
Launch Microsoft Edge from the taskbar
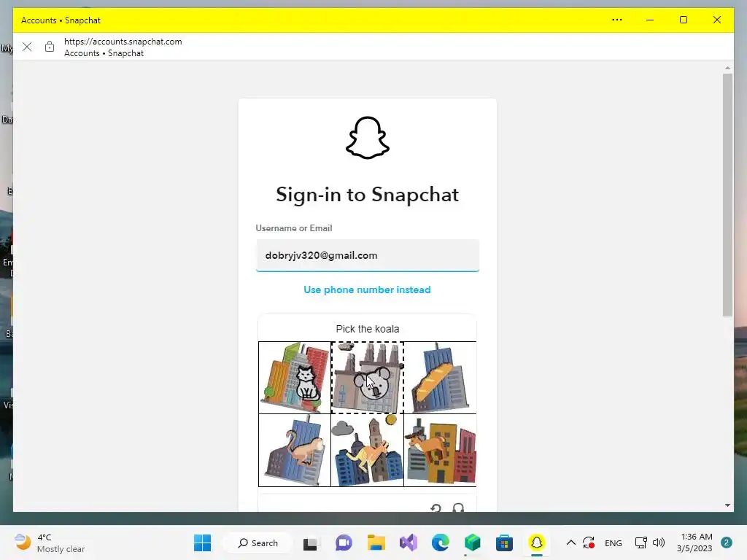(440, 542)
